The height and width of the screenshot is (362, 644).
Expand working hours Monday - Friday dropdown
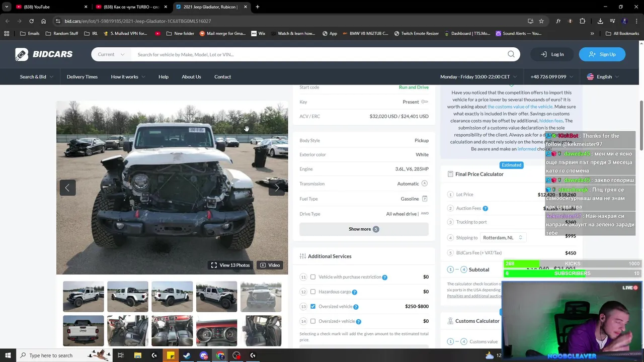(478, 77)
